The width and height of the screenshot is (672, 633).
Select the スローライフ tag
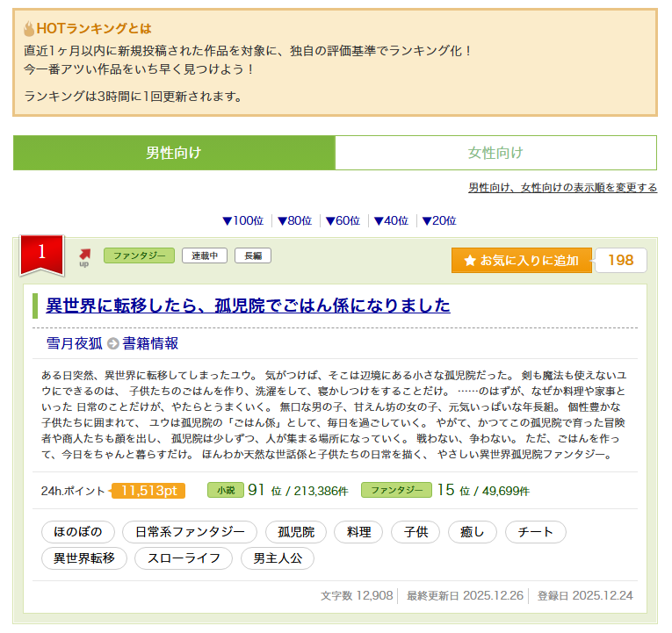pos(184,558)
